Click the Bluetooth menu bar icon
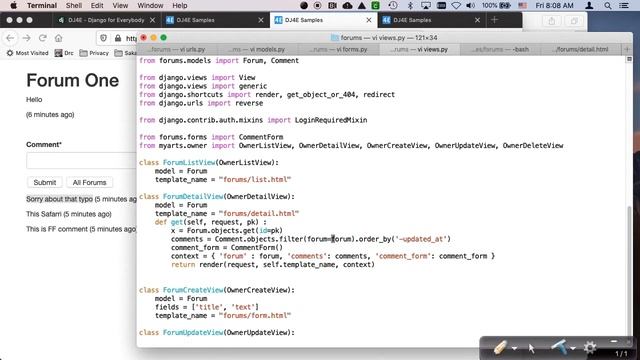Viewport: 640px width, 360px height. coord(410,6)
